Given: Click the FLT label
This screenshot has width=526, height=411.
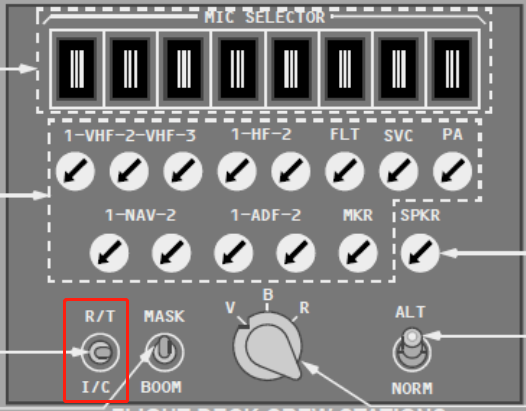Looking at the screenshot, I should pos(345,134).
